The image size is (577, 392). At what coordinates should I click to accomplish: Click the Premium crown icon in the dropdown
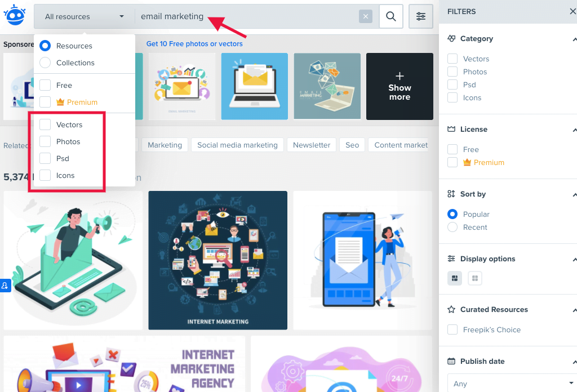[x=60, y=102]
